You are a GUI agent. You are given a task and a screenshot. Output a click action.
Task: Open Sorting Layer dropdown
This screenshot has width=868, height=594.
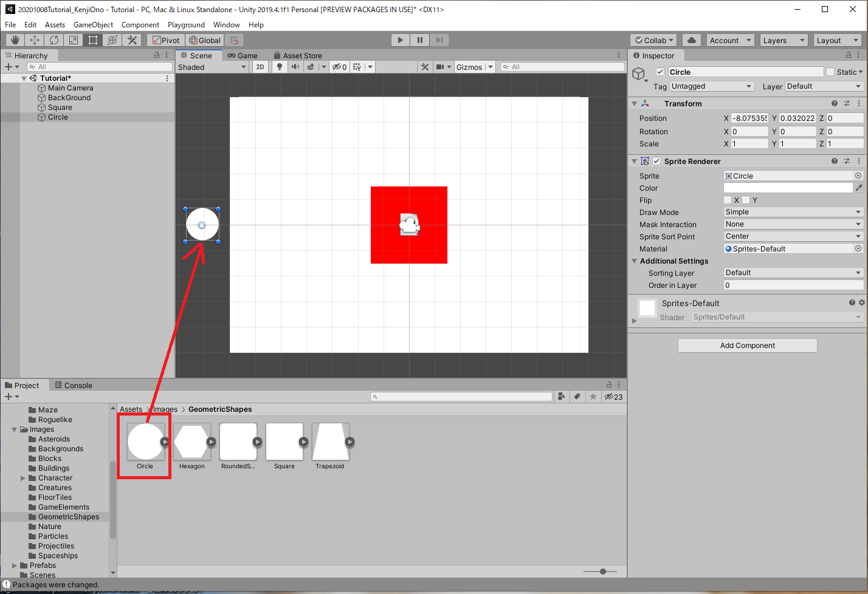[793, 273]
